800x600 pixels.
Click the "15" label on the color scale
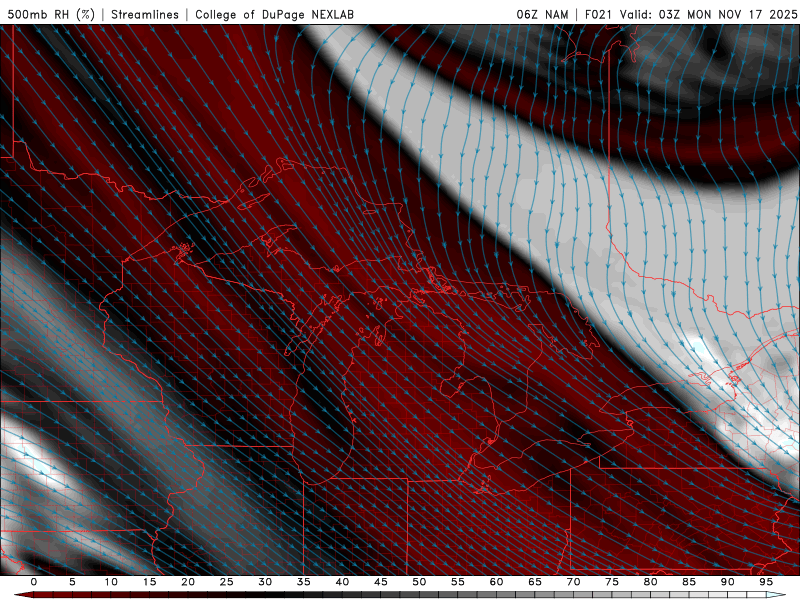pyautogui.click(x=149, y=582)
